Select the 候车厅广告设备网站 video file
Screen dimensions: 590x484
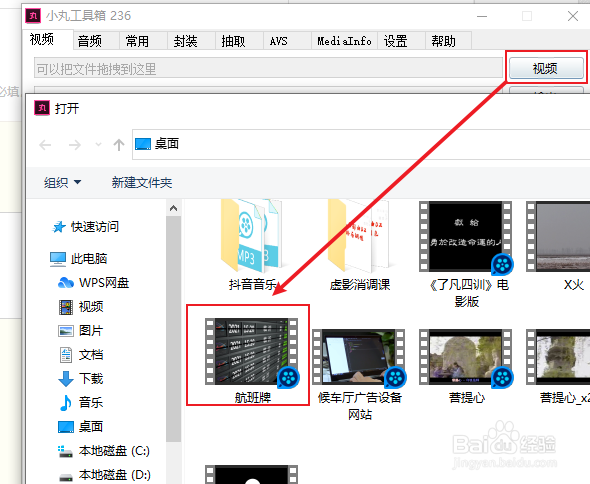click(x=359, y=375)
